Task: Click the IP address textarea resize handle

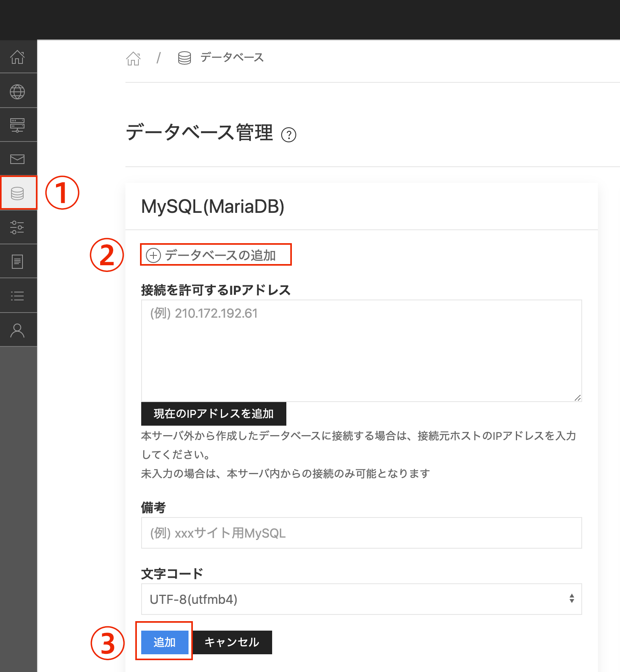Action: coord(577,398)
